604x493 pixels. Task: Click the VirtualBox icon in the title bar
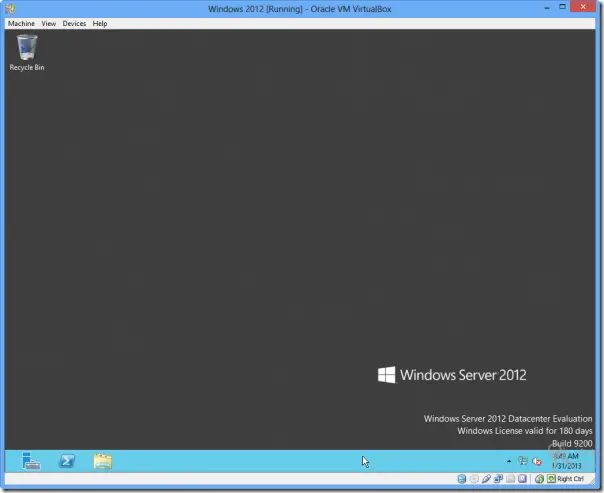click(x=10, y=8)
